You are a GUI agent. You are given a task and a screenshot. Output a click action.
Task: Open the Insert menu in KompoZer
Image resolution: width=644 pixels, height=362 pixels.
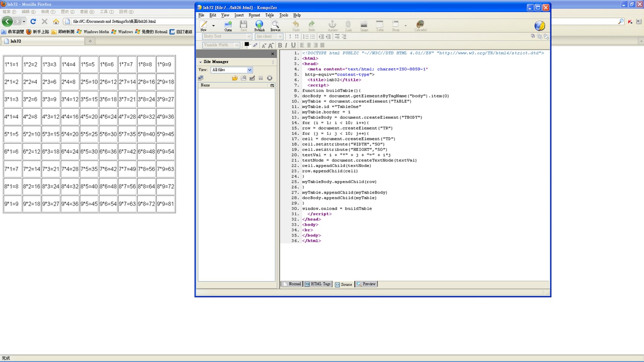click(x=239, y=15)
